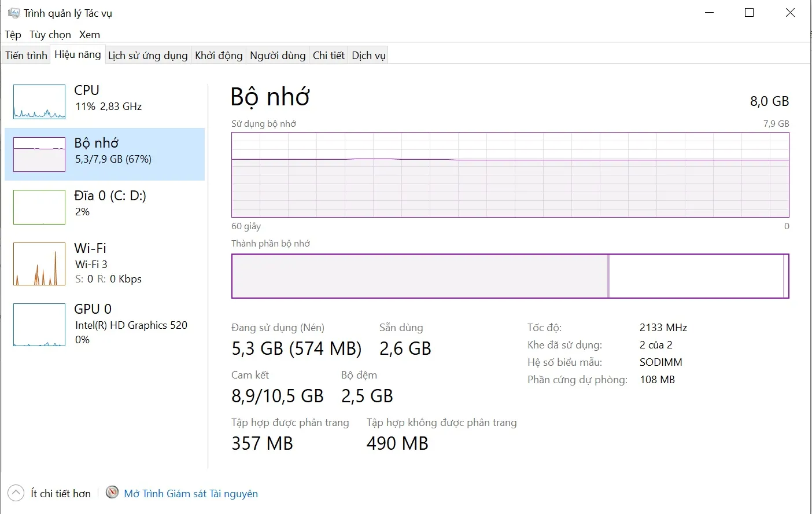Switch to the Chi tiết tab
The image size is (812, 514).
pos(329,56)
